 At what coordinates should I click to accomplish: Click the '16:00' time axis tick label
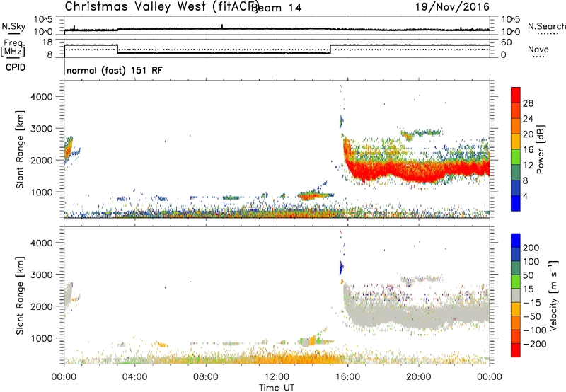click(x=347, y=377)
